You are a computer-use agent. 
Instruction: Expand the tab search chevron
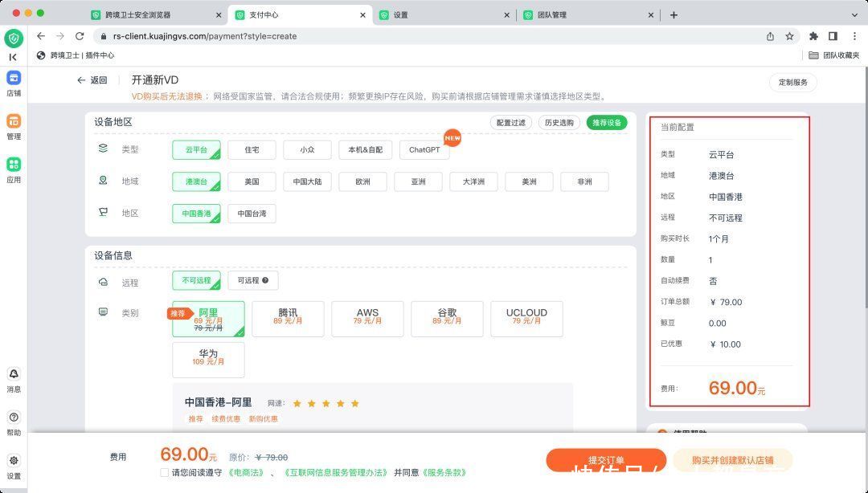(854, 15)
